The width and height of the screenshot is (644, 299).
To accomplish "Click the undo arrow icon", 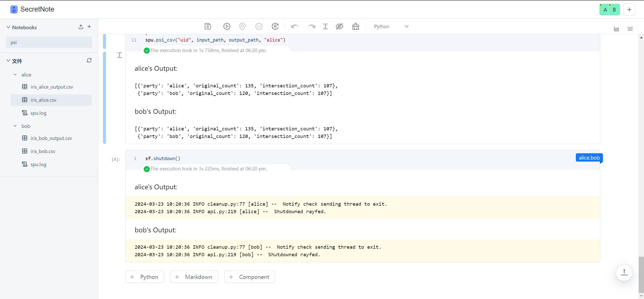I will (x=295, y=26).
